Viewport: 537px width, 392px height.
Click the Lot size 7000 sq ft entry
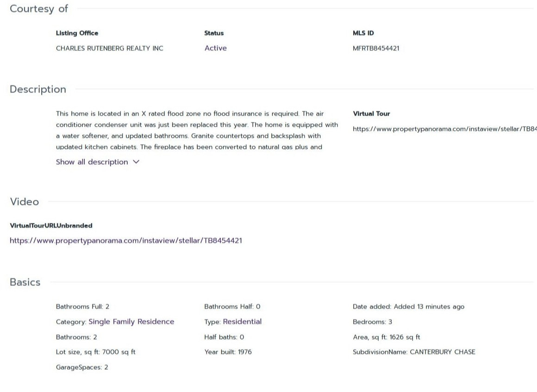click(x=95, y=352)
